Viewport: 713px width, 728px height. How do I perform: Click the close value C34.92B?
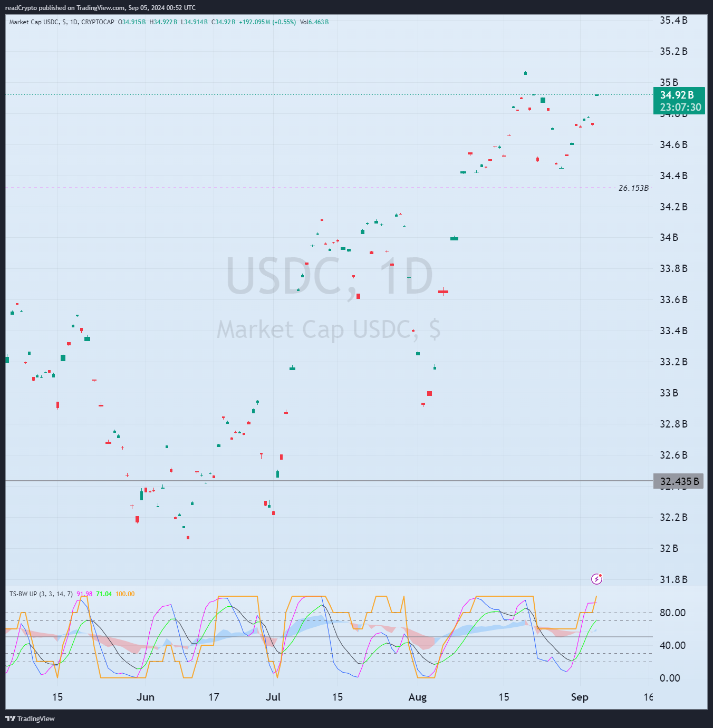click(224, 22)
